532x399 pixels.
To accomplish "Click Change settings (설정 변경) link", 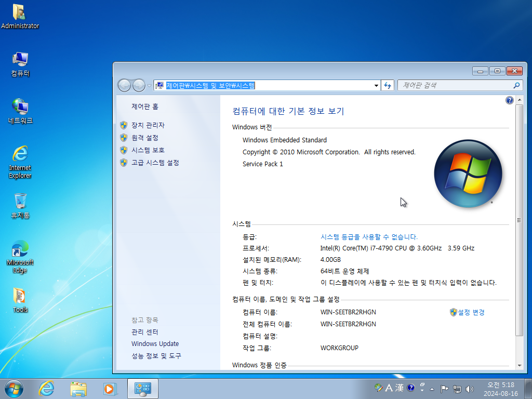I will (x=471, y=312).
